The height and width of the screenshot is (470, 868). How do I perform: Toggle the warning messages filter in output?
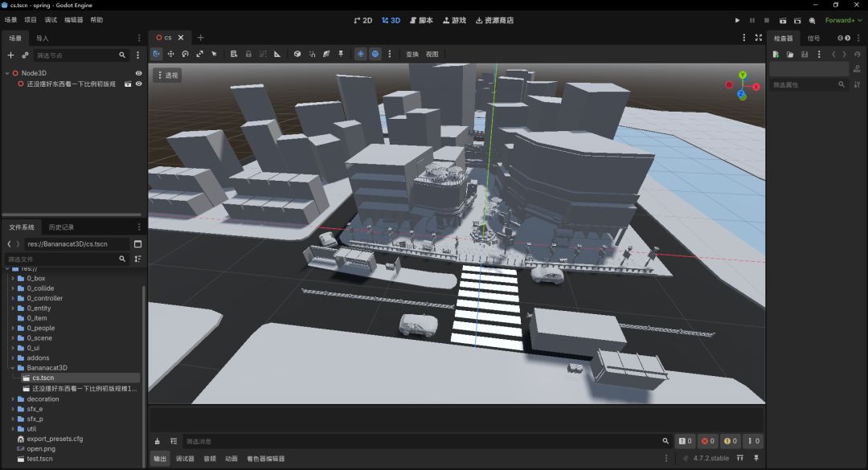coord(730,441)
